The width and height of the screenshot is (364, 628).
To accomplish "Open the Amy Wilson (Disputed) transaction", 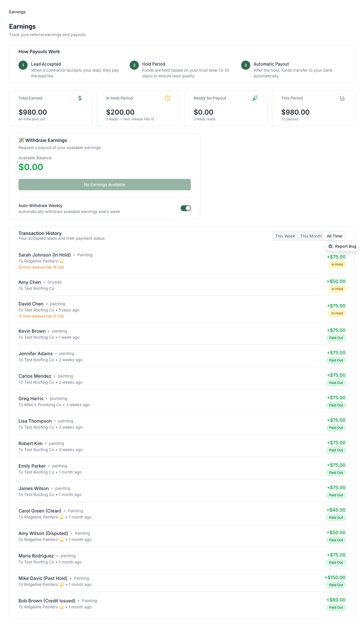I will 182,536.
